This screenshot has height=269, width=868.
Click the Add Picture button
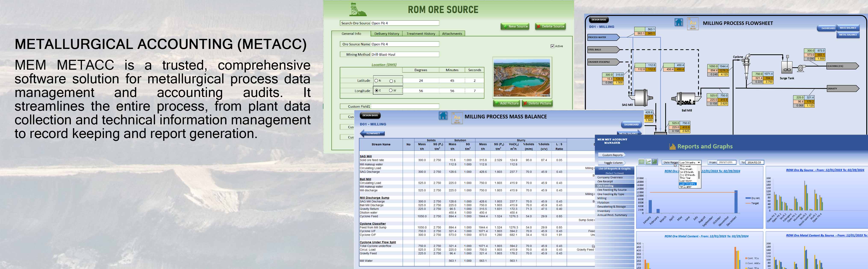pyautogui.click(x=507, y=103)
